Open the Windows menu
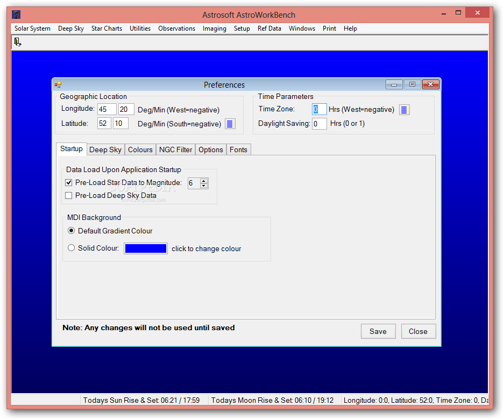This screenshot has width=504, height=420. pyautogui.click(x=302, y=29)
